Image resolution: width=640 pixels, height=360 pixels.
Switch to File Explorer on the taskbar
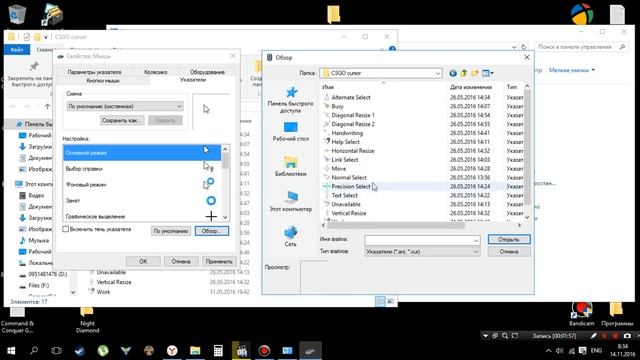[x=195, y=351]
